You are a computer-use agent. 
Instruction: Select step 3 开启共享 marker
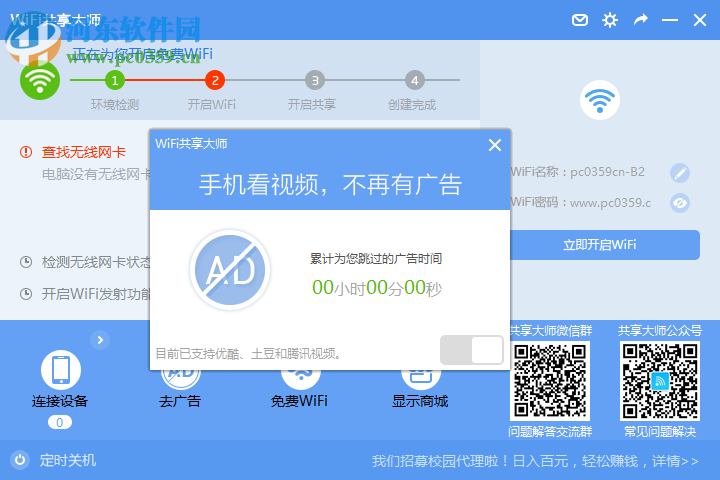(315, 80)
